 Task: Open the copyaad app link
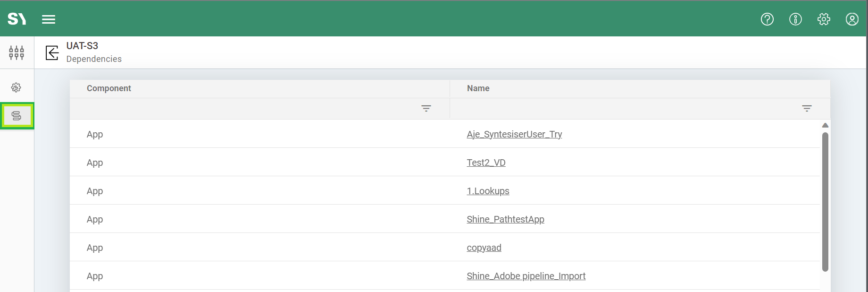(484, 248)
